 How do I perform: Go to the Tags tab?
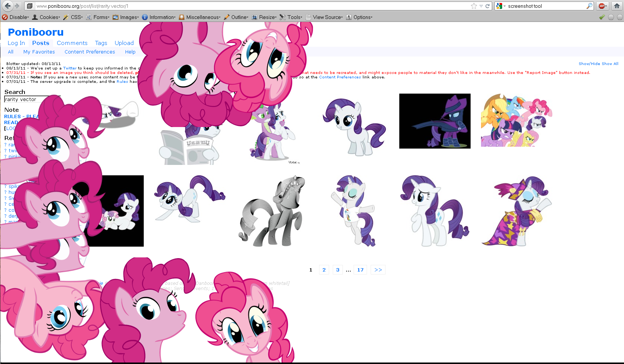point(101,43)
